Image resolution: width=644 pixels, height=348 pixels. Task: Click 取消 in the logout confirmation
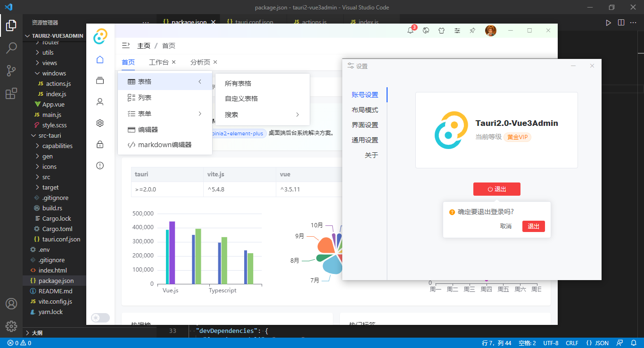coord(506,226)
